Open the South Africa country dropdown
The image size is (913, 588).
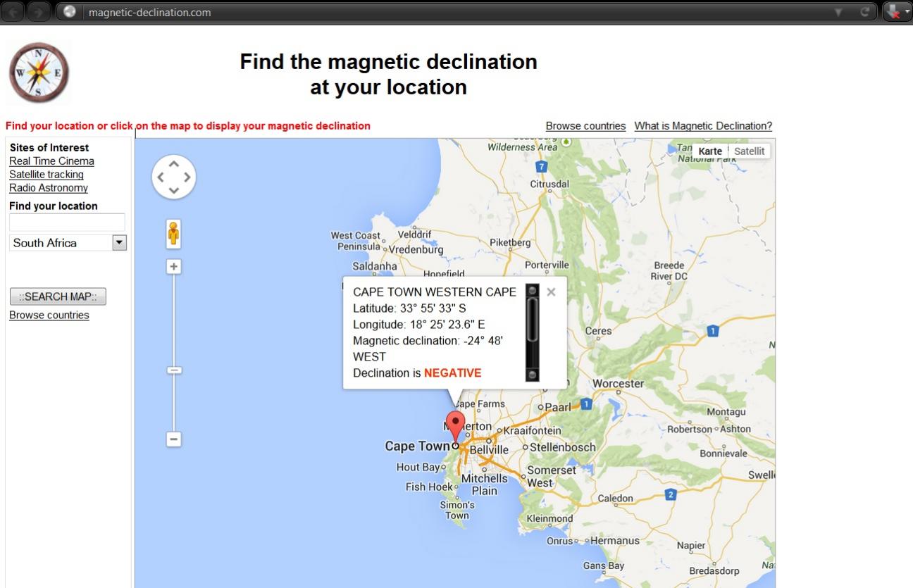[68, 243]
